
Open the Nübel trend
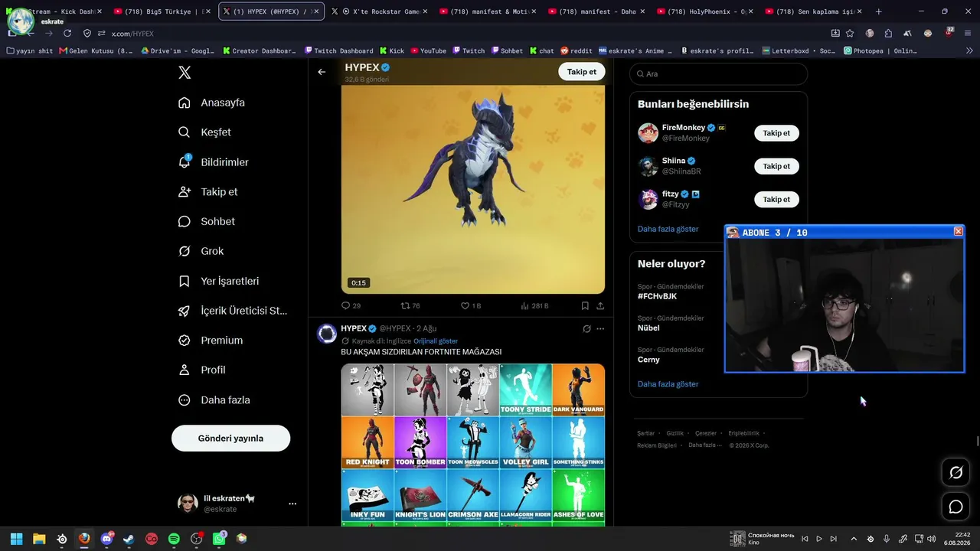coord(648,328)
